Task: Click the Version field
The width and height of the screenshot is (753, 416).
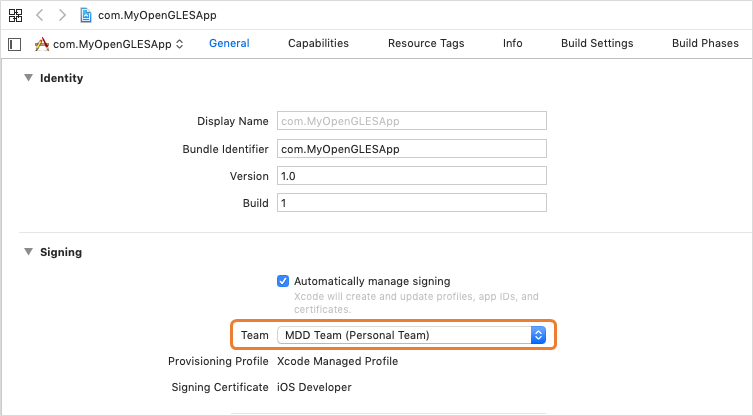Action: (x=412, y=176)
